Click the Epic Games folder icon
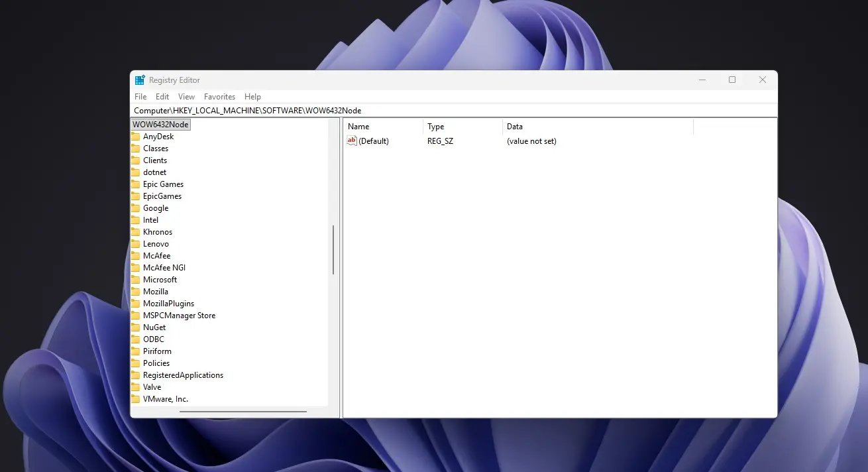 click(x=135, y=184)
